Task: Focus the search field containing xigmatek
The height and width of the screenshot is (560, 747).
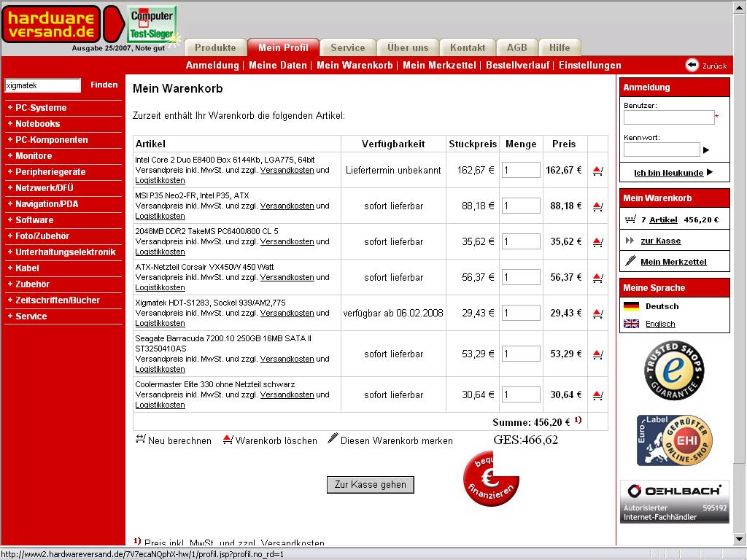Action: [x=43, y=86]
